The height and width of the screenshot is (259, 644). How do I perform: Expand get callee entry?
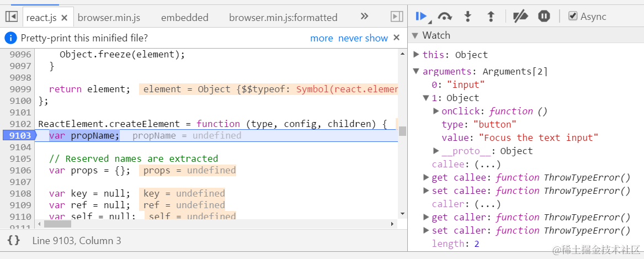pos(426,177)
